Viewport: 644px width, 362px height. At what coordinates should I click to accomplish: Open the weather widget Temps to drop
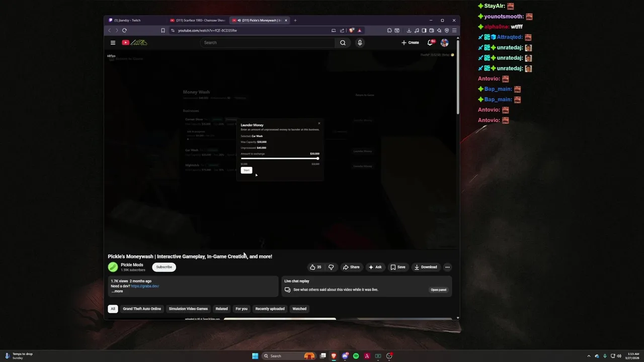click(19, 356)
